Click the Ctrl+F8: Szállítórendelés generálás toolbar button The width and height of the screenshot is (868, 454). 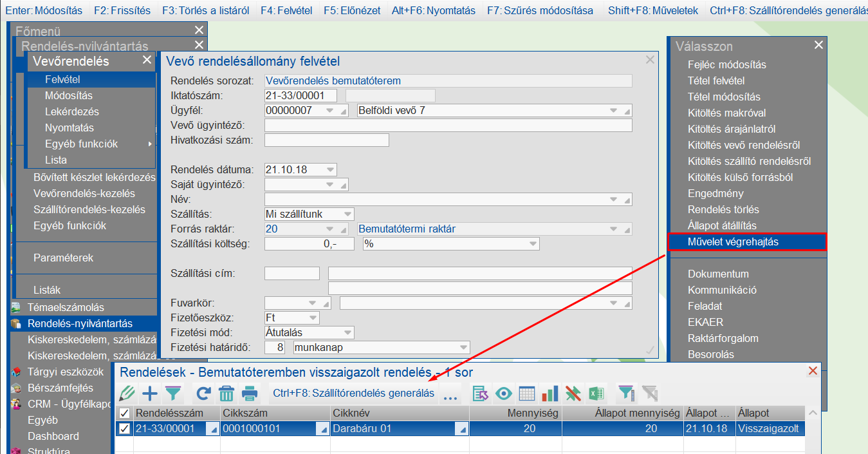pos(353,393)
